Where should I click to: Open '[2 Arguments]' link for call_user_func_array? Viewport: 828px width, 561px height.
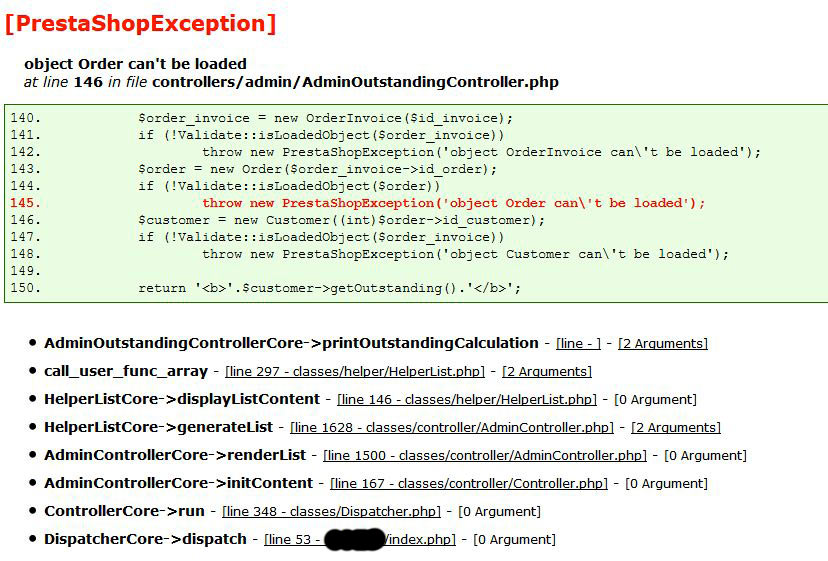(547, 372)
